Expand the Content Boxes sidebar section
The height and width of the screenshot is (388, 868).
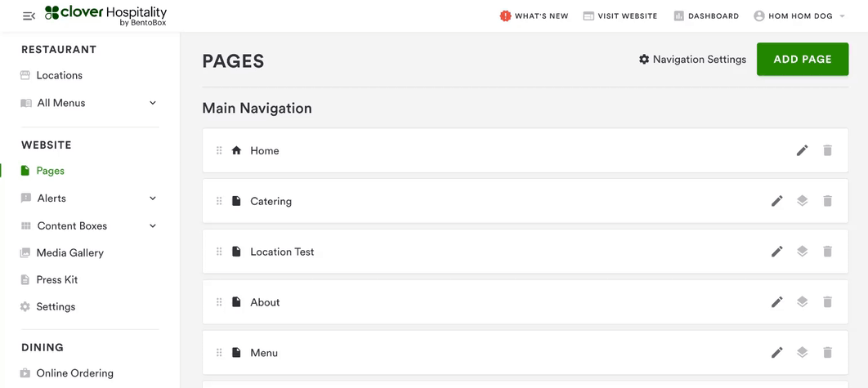click(x=153, y=226)
